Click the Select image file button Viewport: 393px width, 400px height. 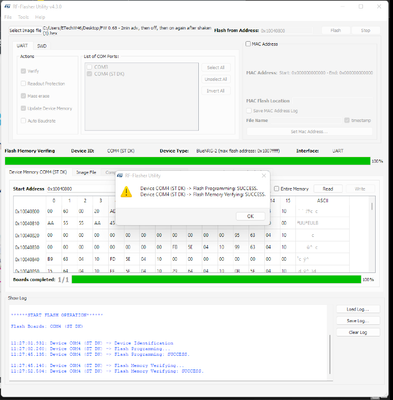pos(25,30)
